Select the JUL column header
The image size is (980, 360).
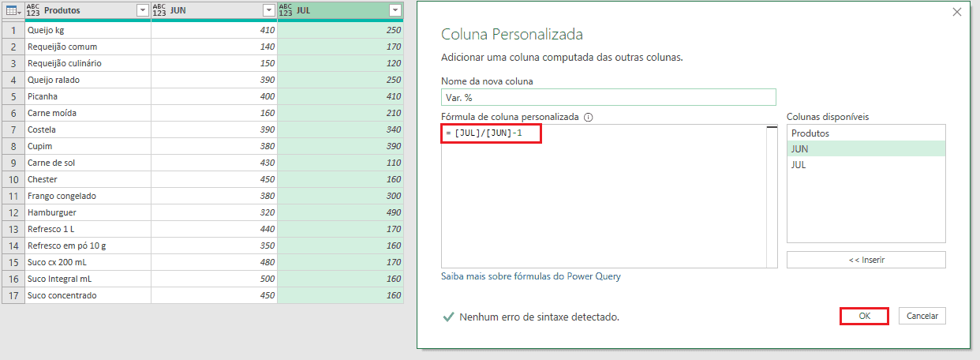click(340, 10)
